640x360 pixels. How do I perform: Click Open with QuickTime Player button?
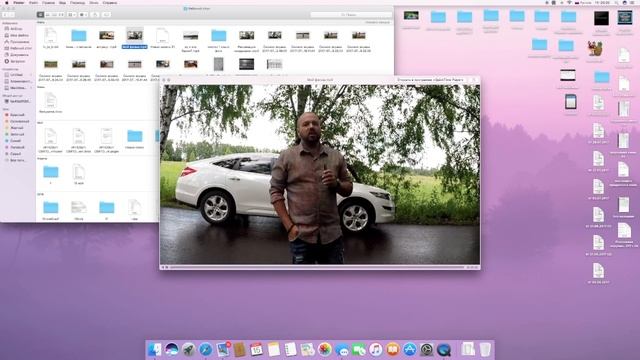point(431,80)
